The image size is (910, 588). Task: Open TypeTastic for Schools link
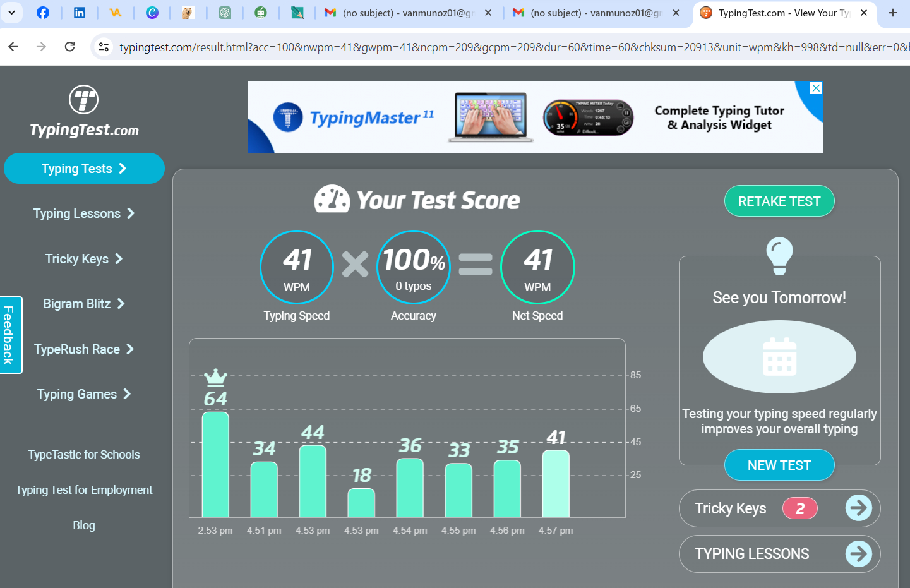click(84, 455)
